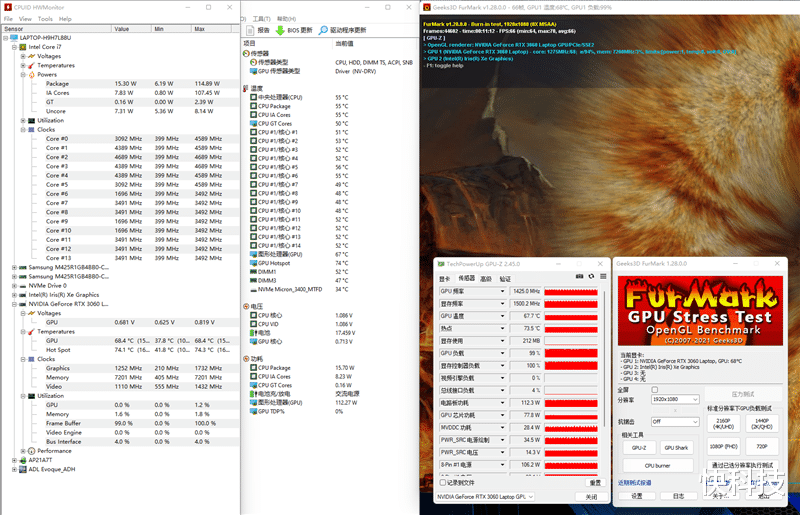Click FurMark 设置 settings button

[636, 496]
